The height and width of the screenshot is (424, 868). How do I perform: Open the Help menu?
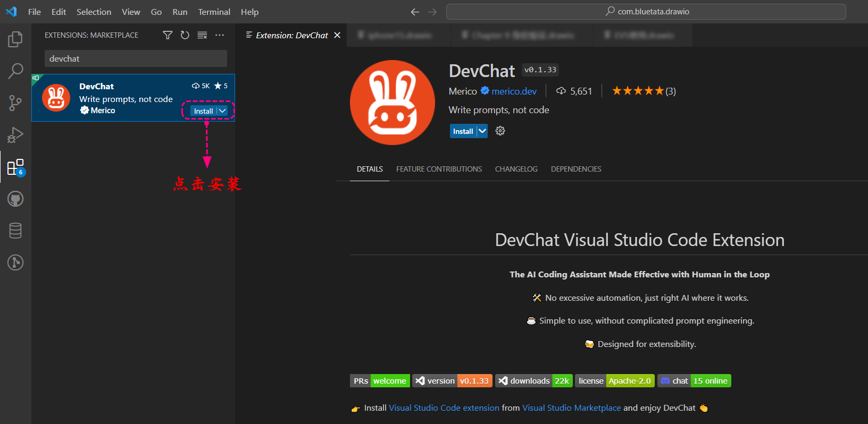[249, 12]
